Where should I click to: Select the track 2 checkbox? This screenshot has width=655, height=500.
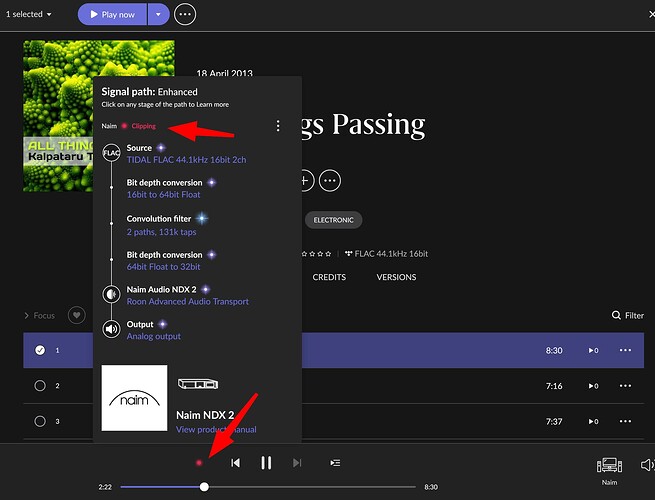pos(40,385)
